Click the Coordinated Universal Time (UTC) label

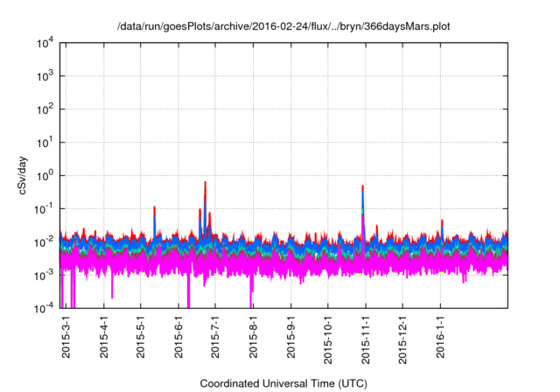coord(283,383)
